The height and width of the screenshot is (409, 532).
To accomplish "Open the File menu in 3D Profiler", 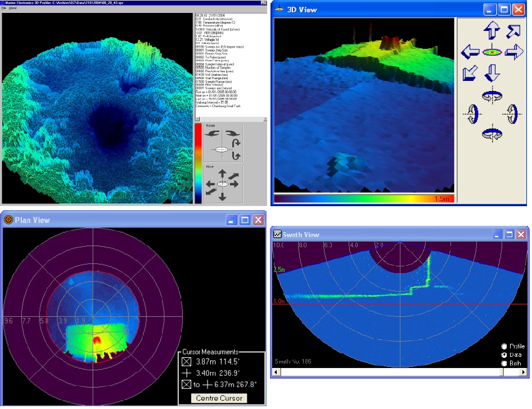I will [x=4, y=8].
